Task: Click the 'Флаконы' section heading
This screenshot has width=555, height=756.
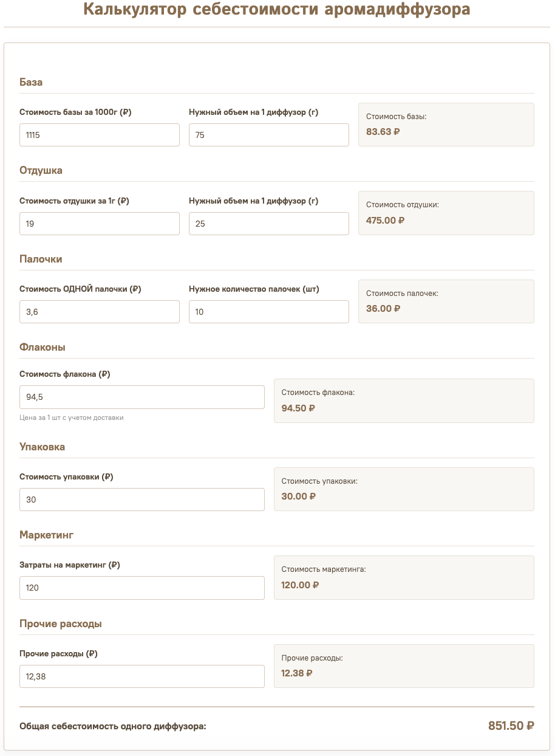Action: pos(43,347)
